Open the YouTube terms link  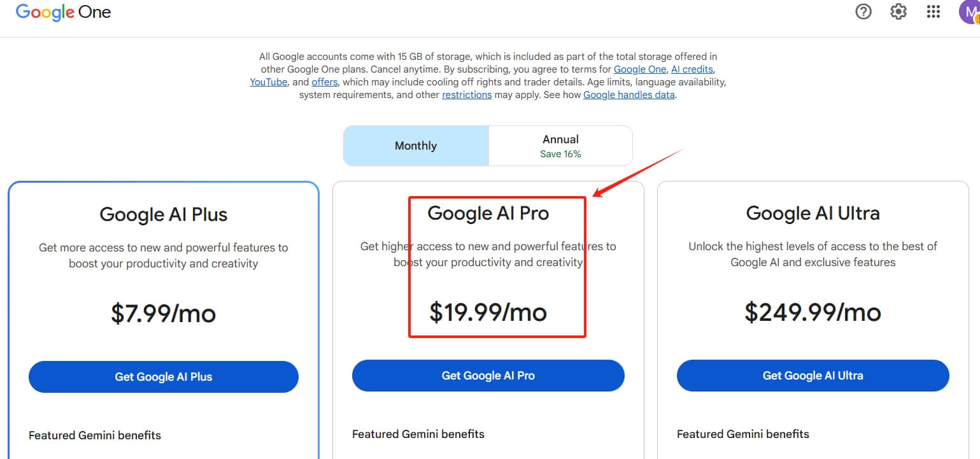click(268, 81)
